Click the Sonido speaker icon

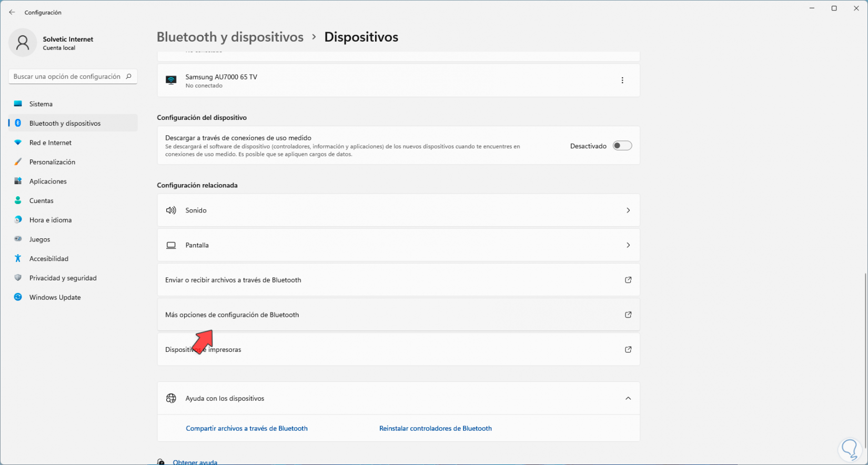tap(171, 210)
